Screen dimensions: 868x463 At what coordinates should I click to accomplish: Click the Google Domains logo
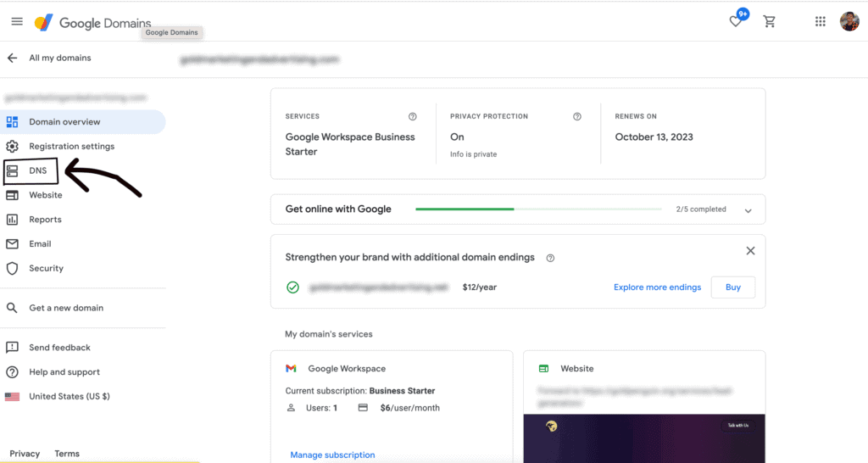(x=92, y=23)
